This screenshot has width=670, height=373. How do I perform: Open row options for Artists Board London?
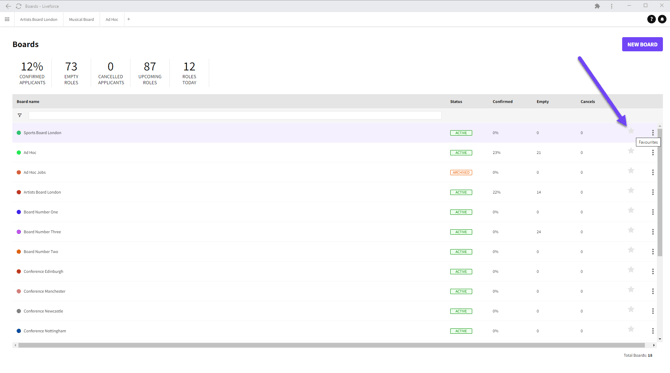tap(653, 192)
